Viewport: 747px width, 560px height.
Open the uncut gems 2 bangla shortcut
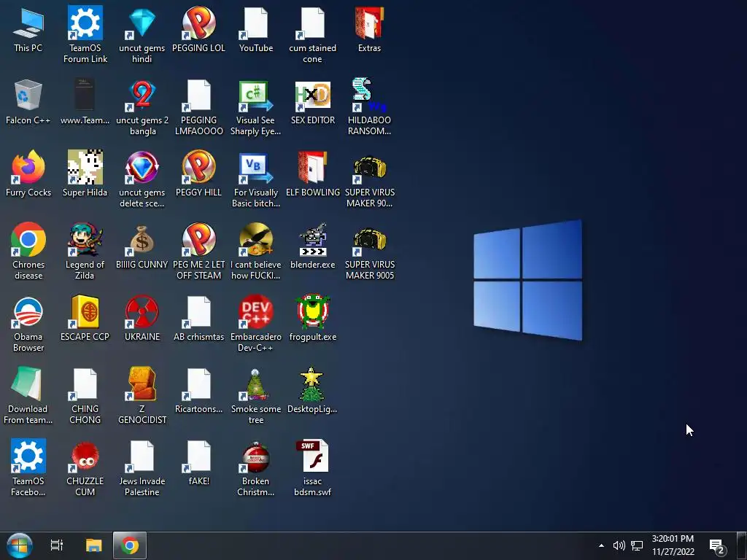(x=142, y=107)
